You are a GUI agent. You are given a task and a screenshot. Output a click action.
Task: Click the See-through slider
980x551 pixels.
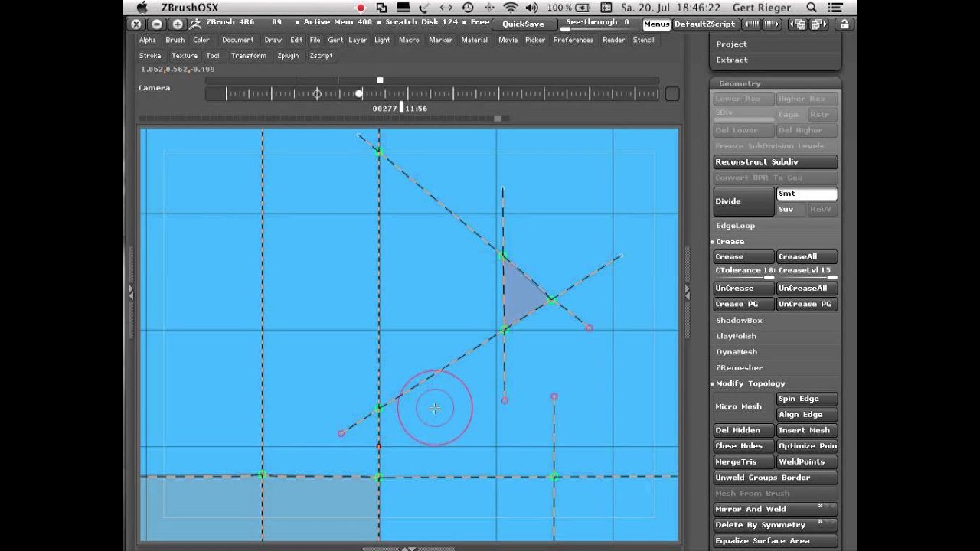pyautogui.click(x=598, y=24)
